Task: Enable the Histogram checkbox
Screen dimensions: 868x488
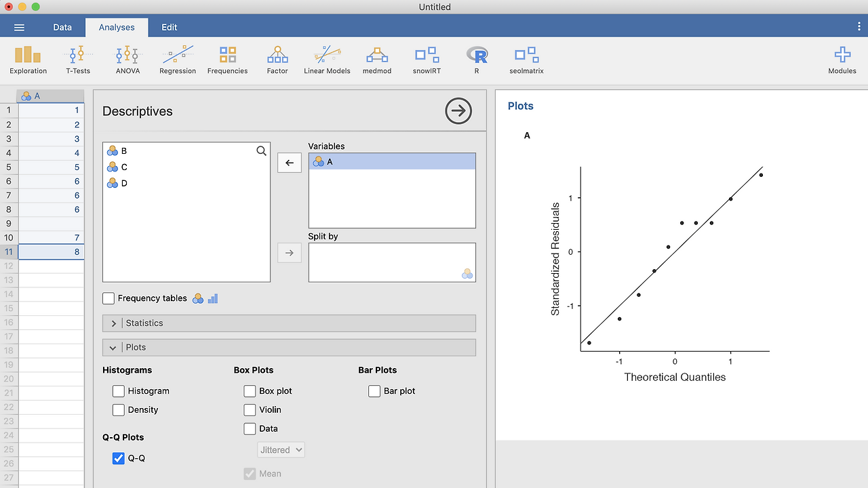Action: point(119,391)
